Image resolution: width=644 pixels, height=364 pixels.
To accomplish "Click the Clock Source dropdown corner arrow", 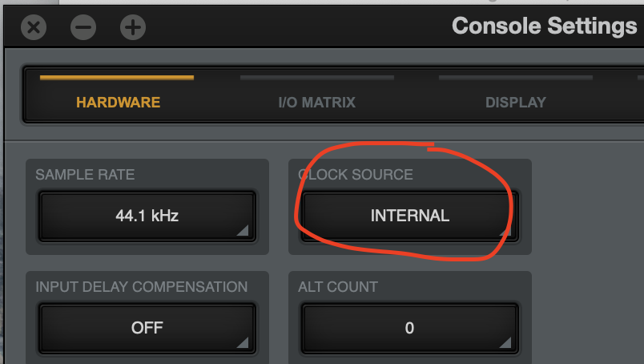I will [505, 232].
